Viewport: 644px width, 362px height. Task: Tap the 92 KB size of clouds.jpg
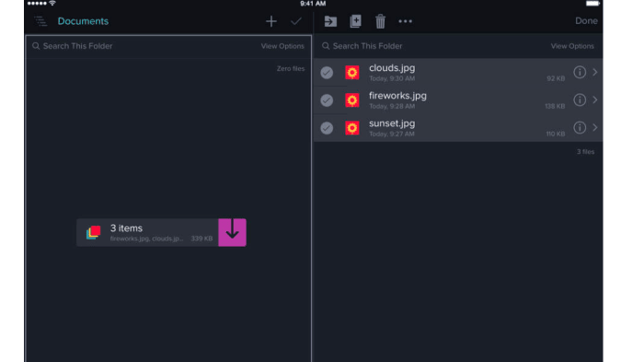[x=556, y=78]
